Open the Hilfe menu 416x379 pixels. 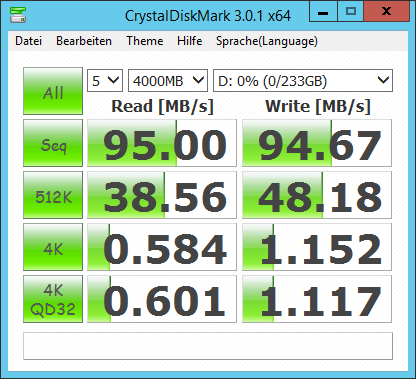pos(190,41)
